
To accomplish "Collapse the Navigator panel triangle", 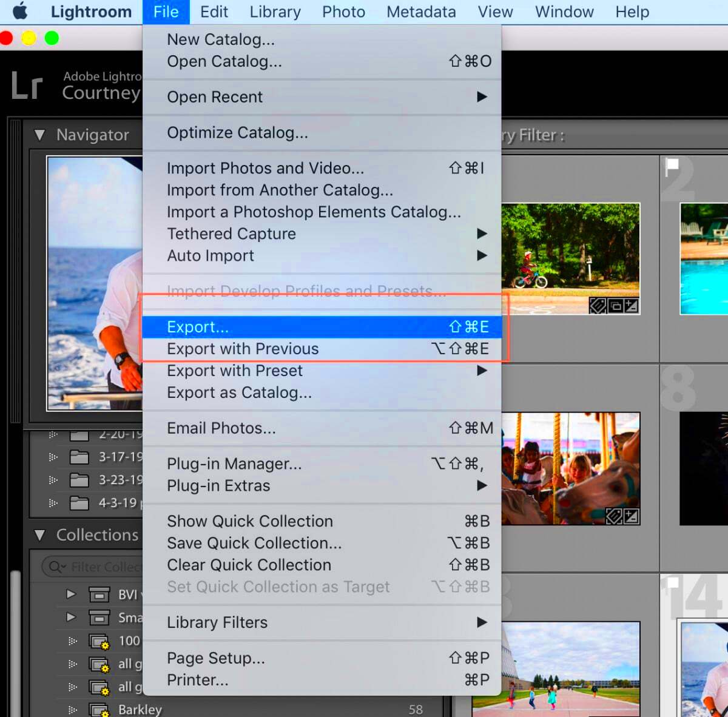I will tap(40, 135).
